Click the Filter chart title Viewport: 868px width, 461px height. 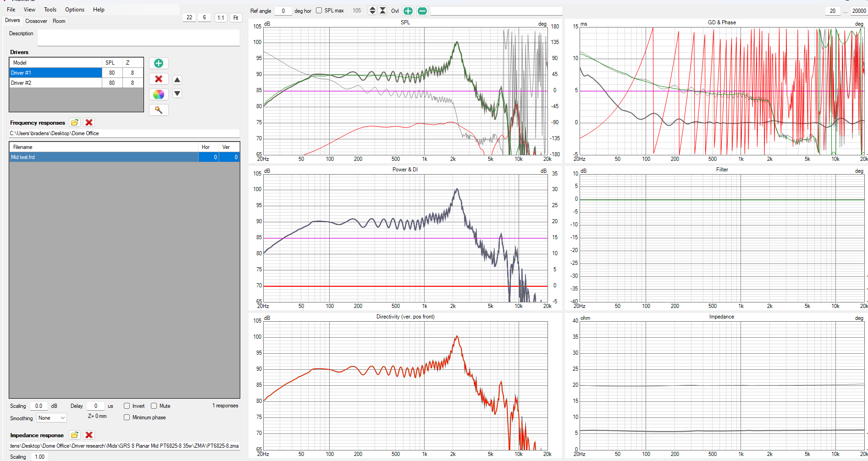[x=722, y=170]
